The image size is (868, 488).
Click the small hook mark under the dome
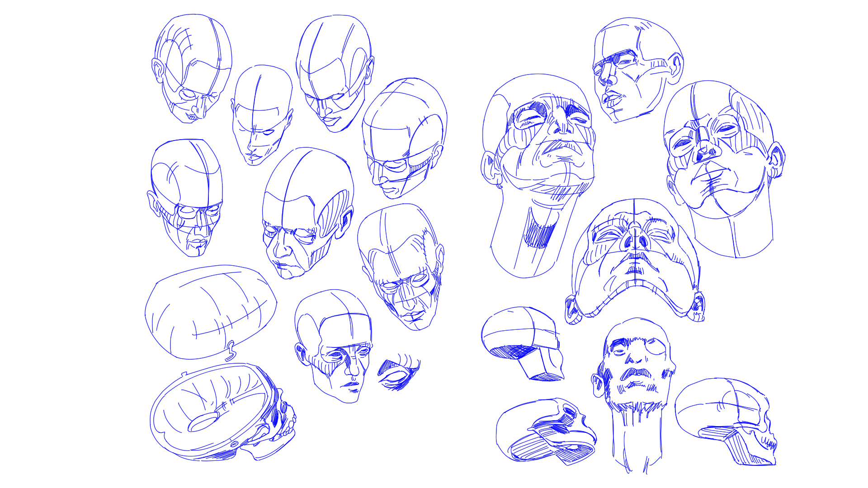(231, 350)
